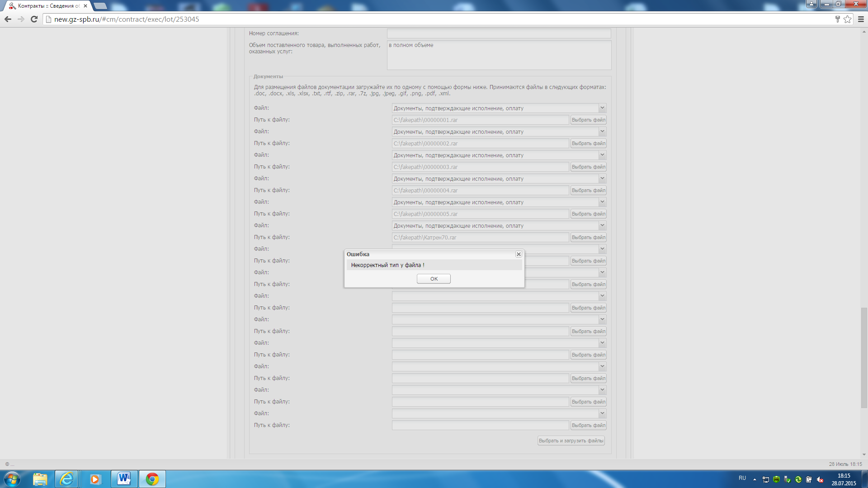Click the muted volume tray icon

click(x=820, y=479)
